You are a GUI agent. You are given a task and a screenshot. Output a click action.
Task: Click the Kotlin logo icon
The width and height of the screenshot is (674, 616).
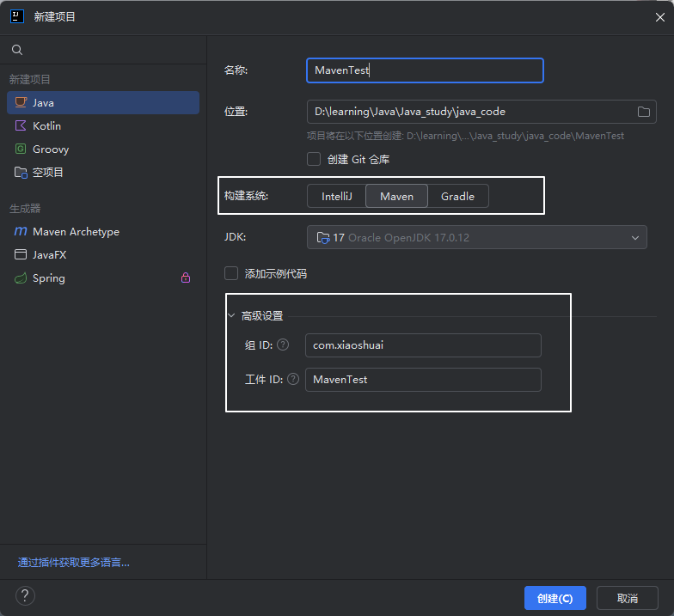click(21, 125)
